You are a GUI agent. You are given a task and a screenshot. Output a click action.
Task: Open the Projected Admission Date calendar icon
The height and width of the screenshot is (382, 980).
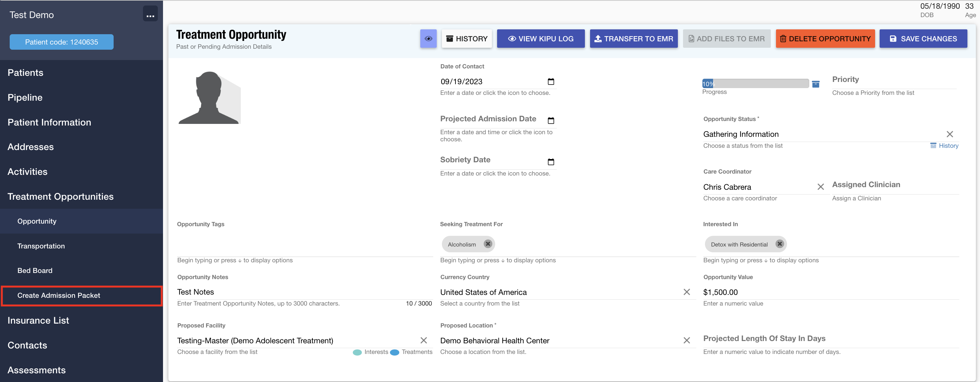[x=551, y=120]
